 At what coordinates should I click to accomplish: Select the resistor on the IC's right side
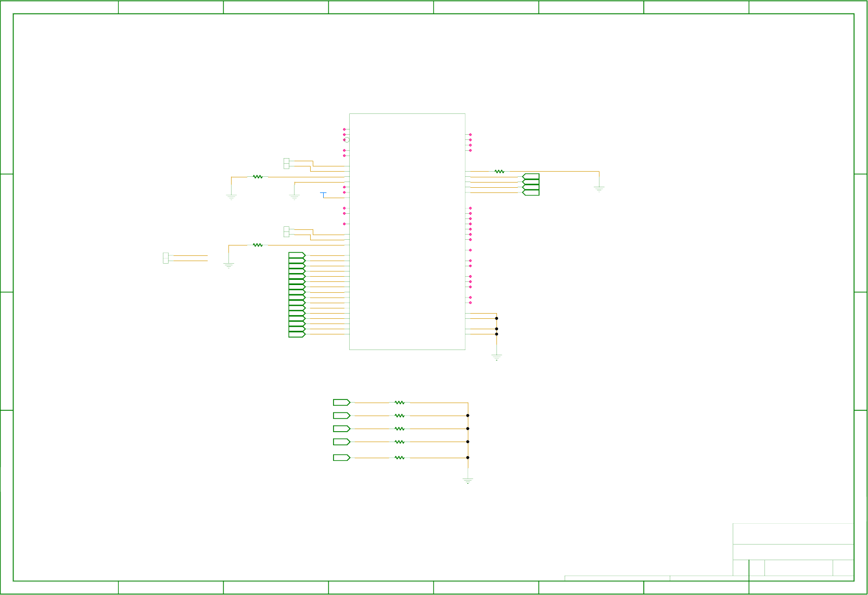pyautogui.click(x=500, y=171)
